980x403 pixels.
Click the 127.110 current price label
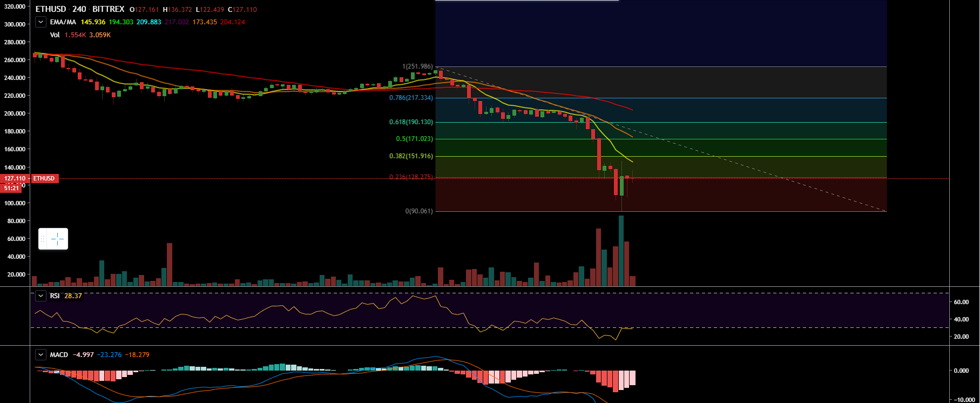coord(15,178)
